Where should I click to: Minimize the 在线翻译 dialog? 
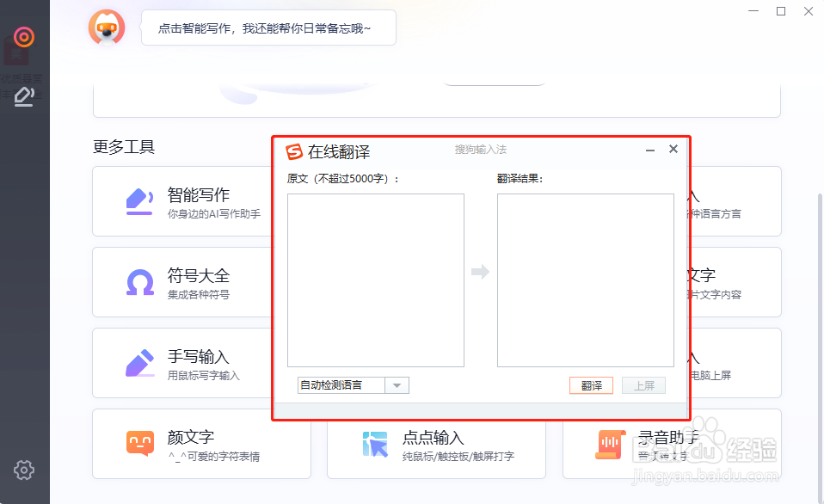[x=650, y=151]
